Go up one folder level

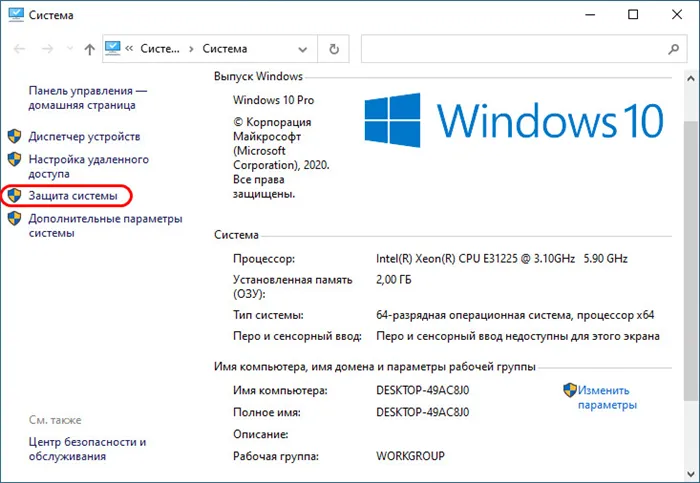[90, 49]
